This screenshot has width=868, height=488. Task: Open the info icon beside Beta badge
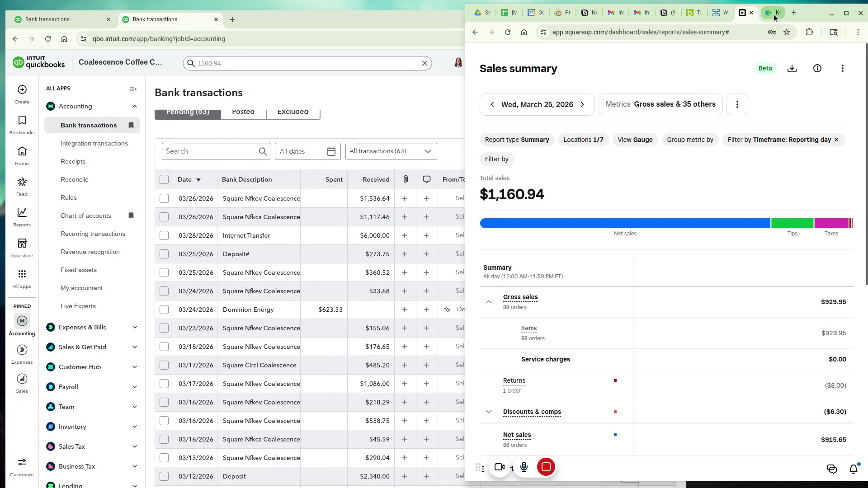tap(817, 69)
